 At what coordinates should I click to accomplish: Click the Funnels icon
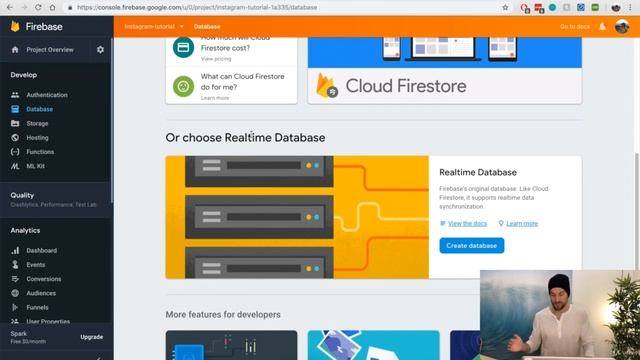click(15, 307)
